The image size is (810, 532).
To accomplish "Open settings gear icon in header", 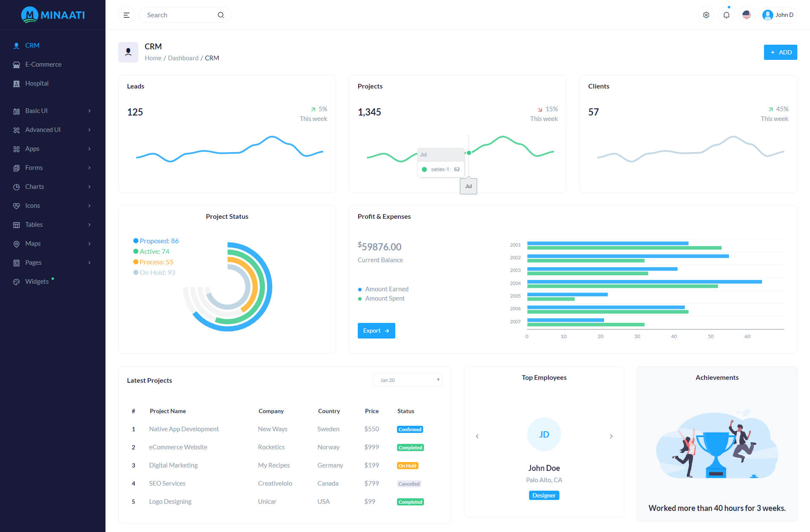I will (x=706, y=15).
